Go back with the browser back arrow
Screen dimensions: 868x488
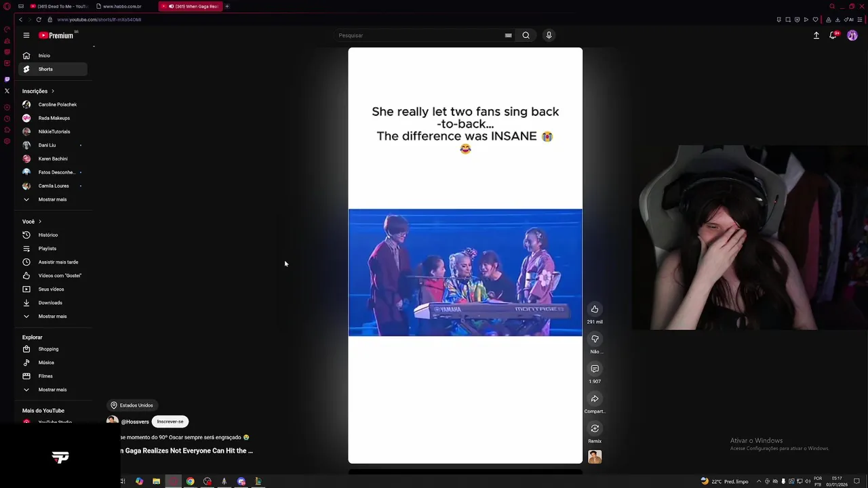pyautogui.click(x=20, y=20)
